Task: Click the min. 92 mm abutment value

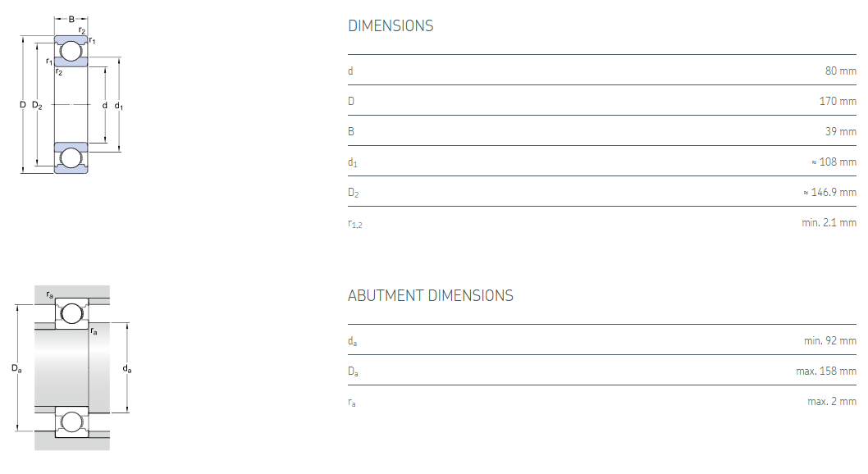Action: 829,341
